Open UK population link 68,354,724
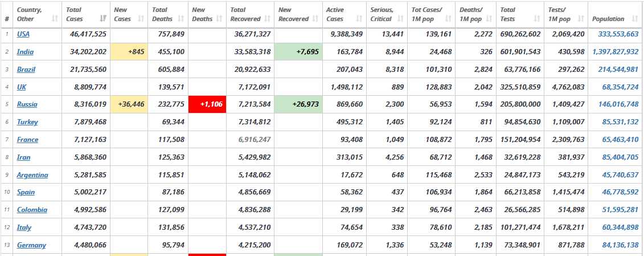Image resolution: width=644 pixels, height=256 pixels. [620, 87]
